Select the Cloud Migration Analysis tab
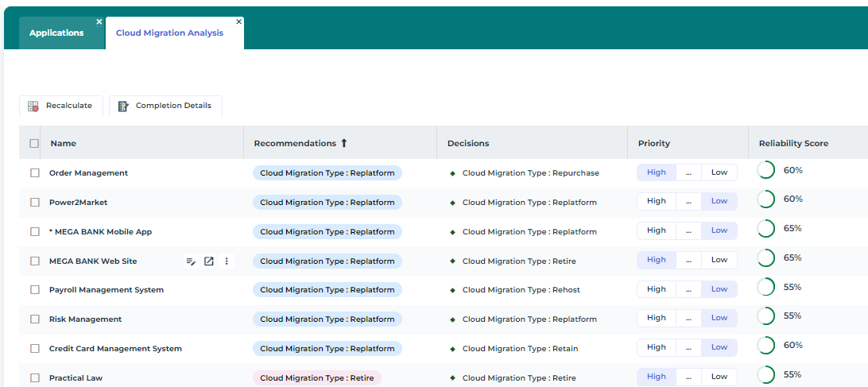 (x=169, y=33)
